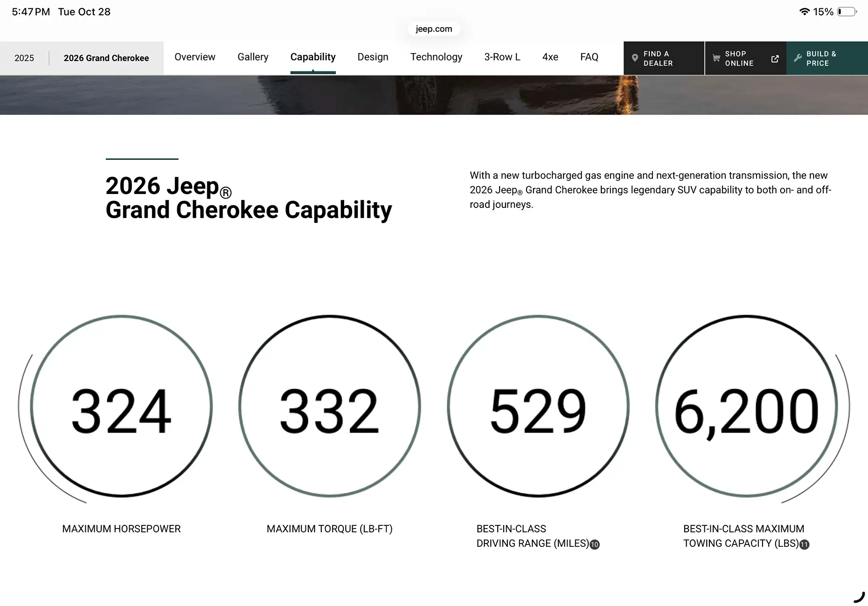Select the 529 driving range circle

point(538,406)
